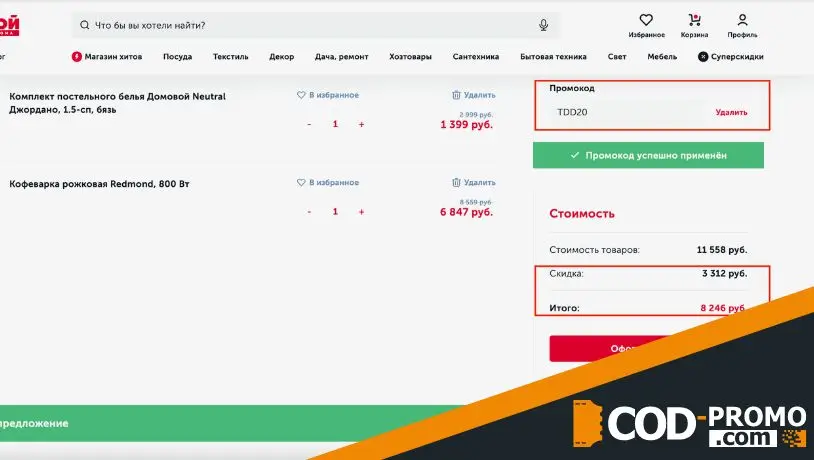The width and height of the screenshot is (814, 460).
Task: Add bedding set Джордано to favorites
Action: pos(328,95)
